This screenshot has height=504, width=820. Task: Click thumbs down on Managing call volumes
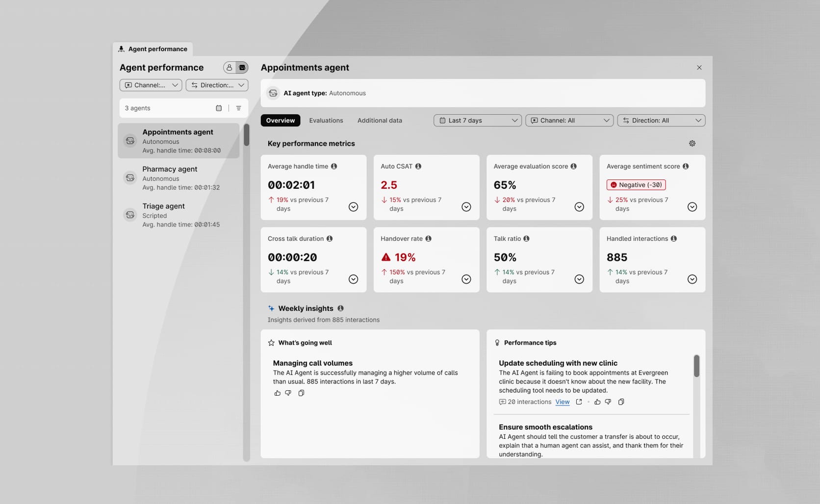[x=288, y=393]
